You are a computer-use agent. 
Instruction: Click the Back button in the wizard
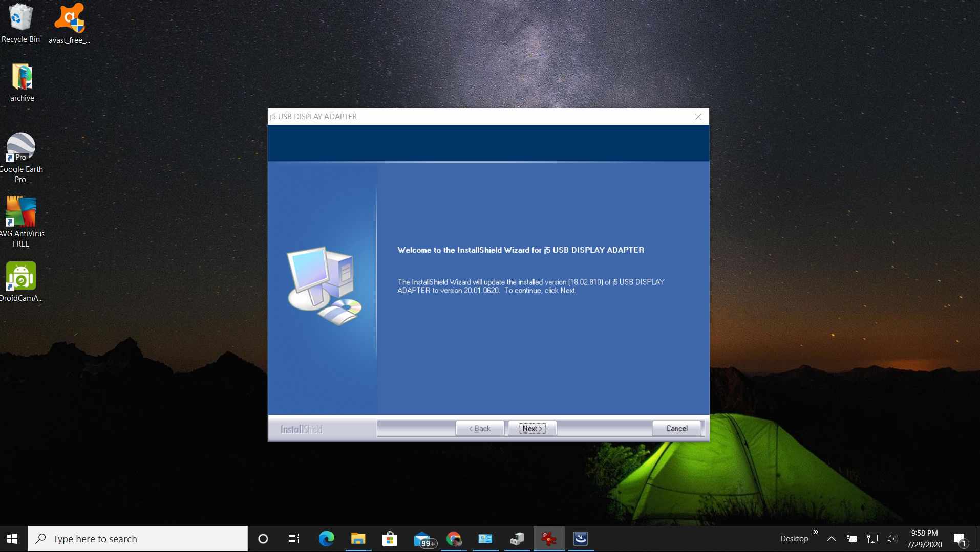tap(480, 429)
